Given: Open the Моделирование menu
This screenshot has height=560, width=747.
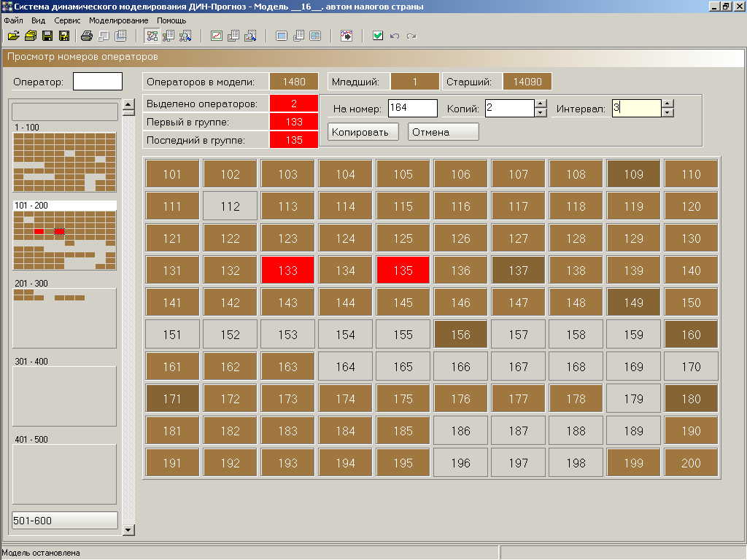Looking at the screenshot, I should click(118, 20).
